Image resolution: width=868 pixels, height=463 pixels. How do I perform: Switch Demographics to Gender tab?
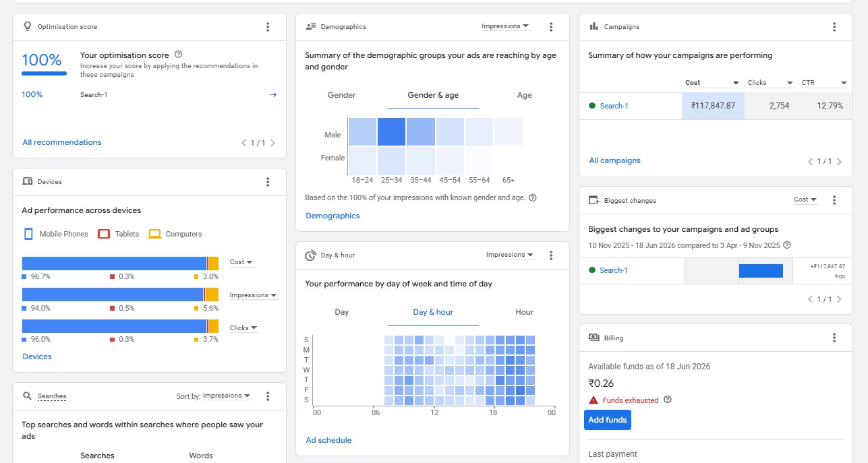(341, 96)
